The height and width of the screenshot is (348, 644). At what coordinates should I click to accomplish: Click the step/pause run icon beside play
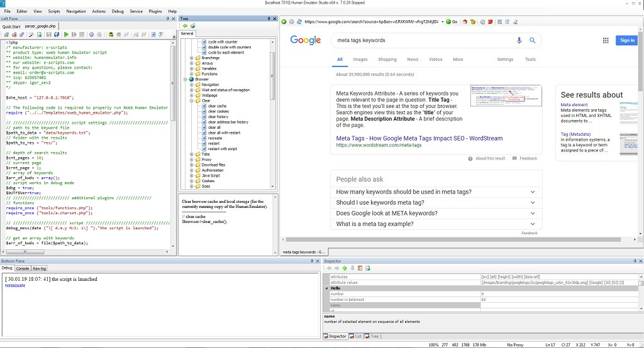coord(74,35)
